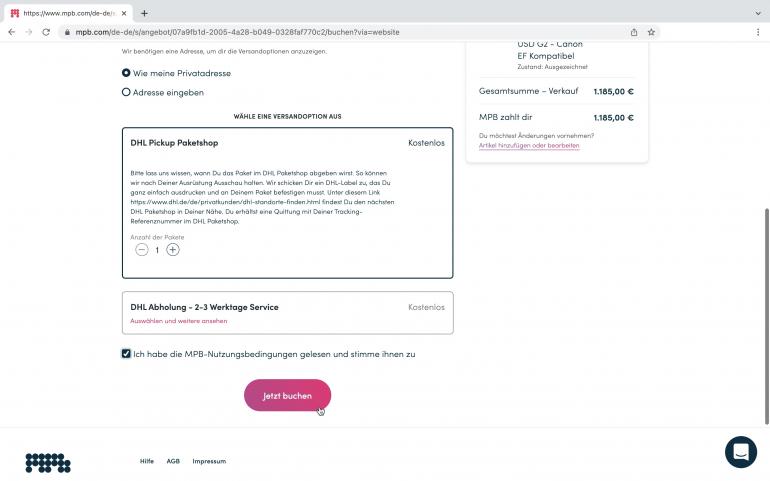Go back to previous page
770x481 pixels.
coord(12,32)
